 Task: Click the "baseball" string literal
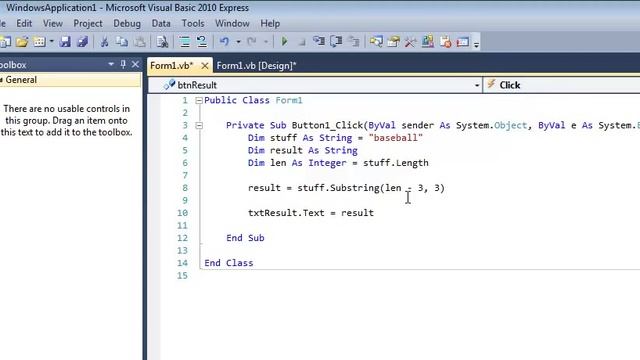coord(396,138)
